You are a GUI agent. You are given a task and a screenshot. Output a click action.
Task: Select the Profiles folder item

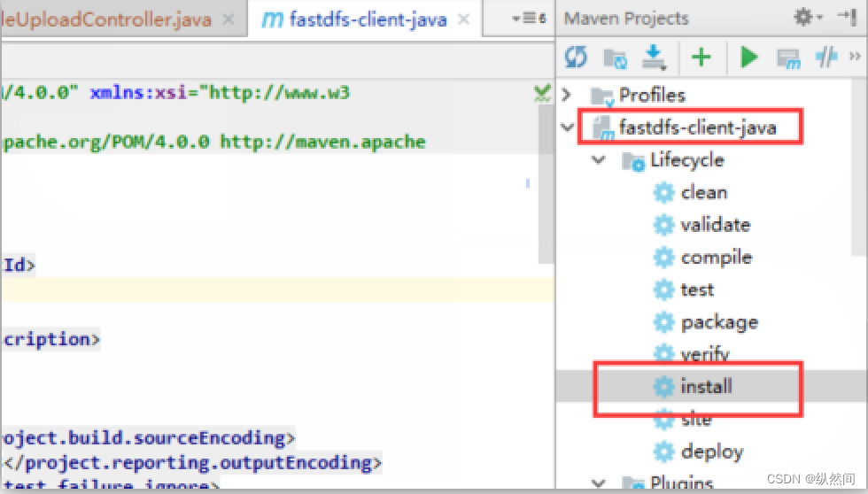point(652,95)
